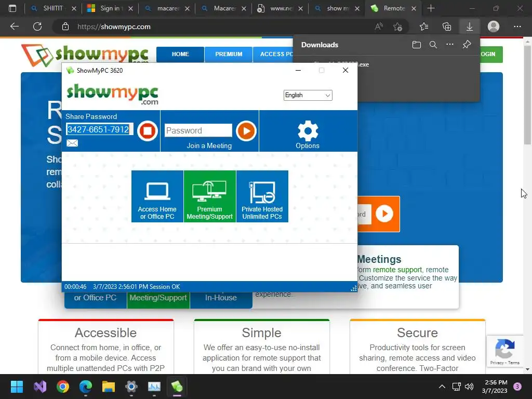Viewport: 532px width, 399px height.
Task: Open Settings gear from taskbar
Action: click(x=131, y=387)
